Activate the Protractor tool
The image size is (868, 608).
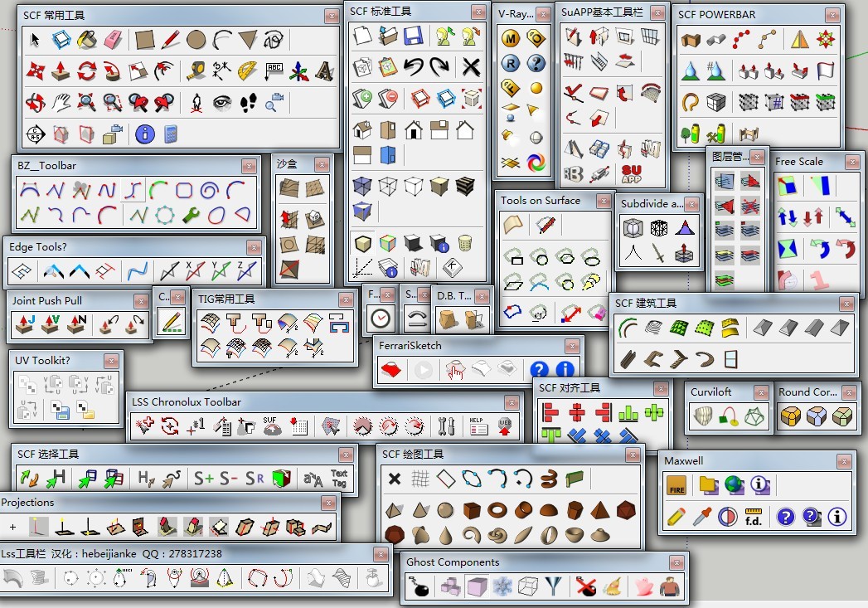tap(247, 71)
